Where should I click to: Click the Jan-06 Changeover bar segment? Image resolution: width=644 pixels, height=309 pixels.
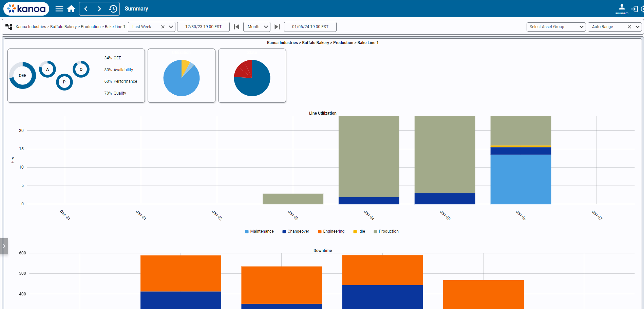(x=521, y=151)
